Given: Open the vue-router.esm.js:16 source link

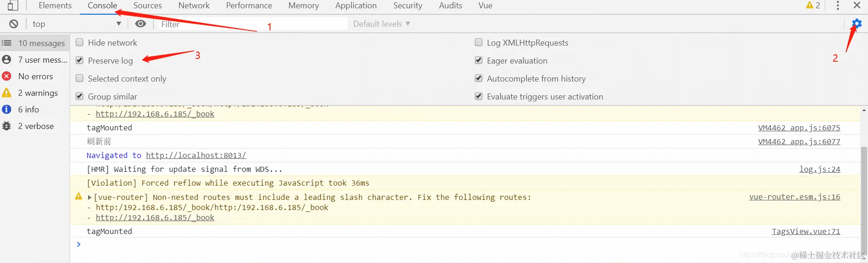Looking at the screenshot, I should 794,197.
